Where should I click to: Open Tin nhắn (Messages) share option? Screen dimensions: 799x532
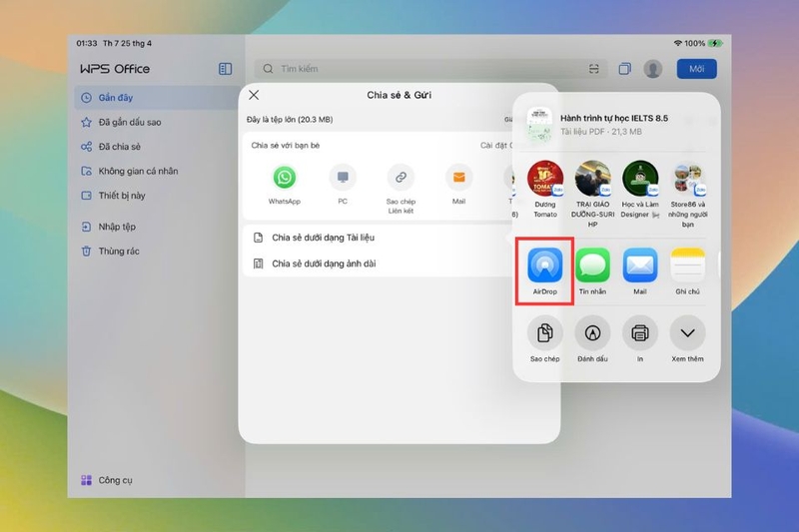[592, 266]
